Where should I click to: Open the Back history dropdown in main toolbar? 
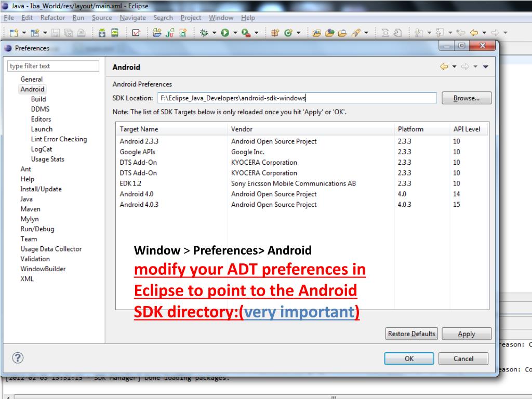(x=484, y=33)
